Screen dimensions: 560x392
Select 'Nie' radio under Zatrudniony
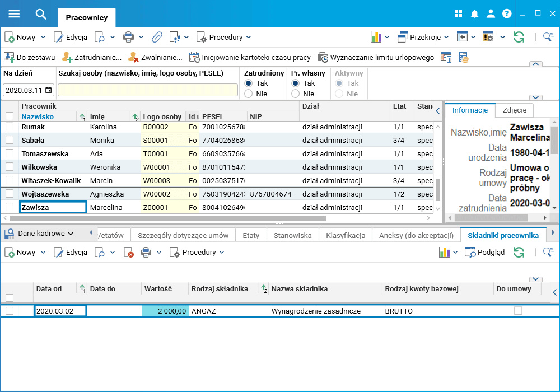pyautogui.click(x=249, y=94)
